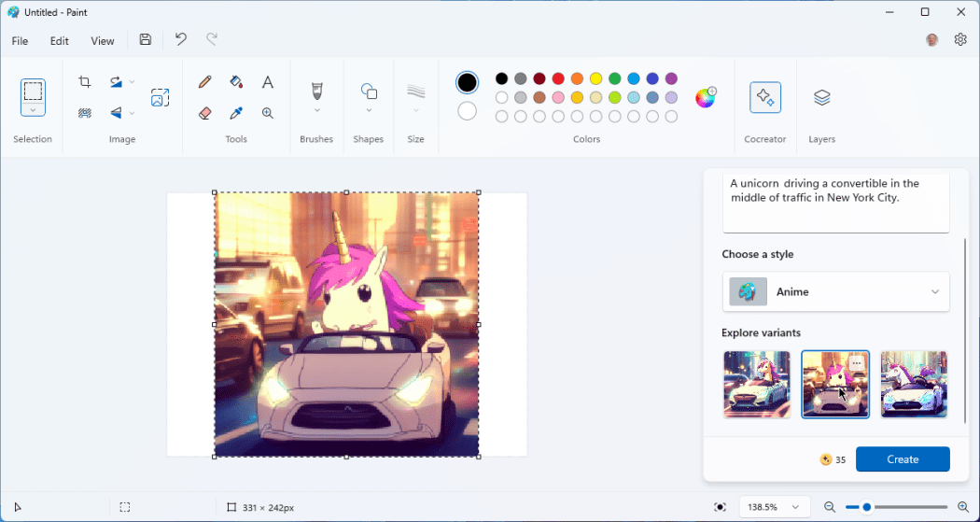Toggle the Cocreator panel button
This screenshot has width=980, height=522.
tap(765, 98)
